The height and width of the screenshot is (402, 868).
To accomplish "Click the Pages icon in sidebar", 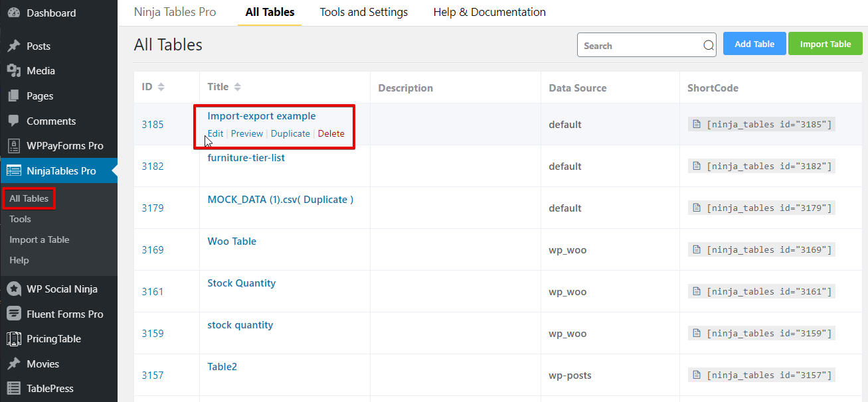I will (13, 96).
